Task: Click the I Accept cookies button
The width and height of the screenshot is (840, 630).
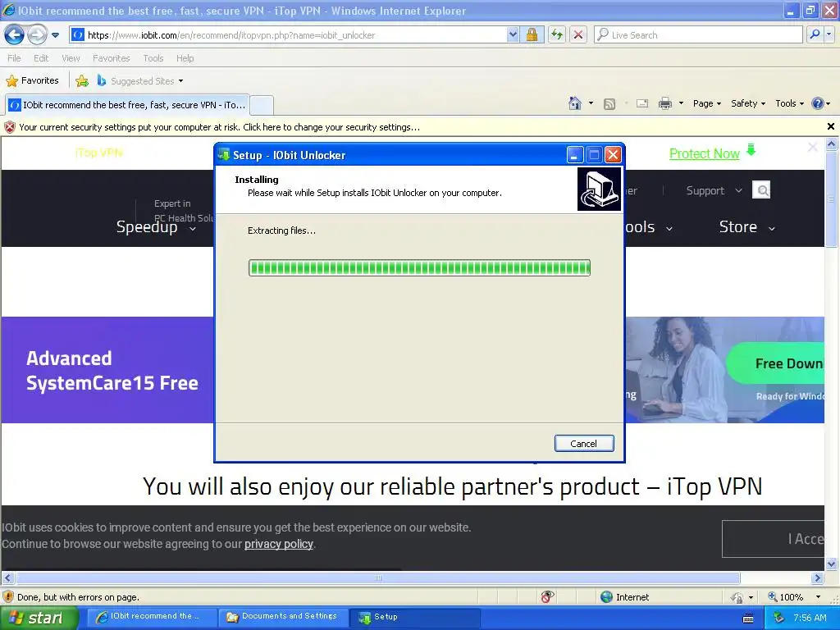Action: (774, 539)
